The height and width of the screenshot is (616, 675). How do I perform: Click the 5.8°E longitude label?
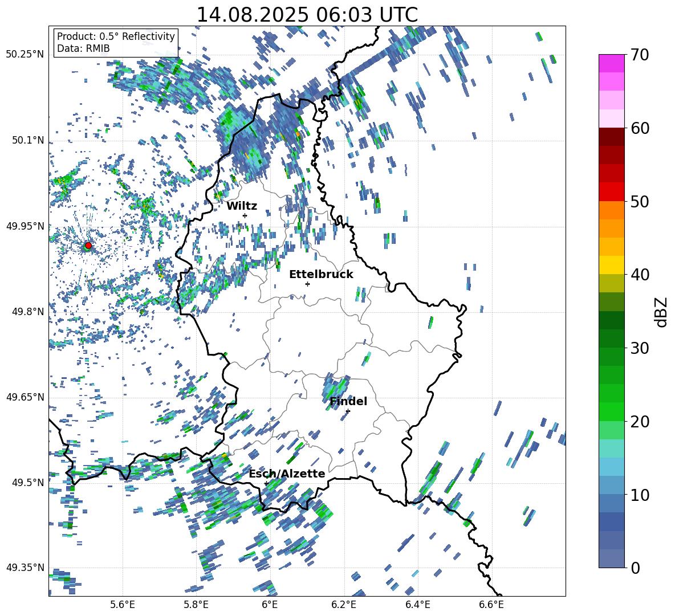196,605
